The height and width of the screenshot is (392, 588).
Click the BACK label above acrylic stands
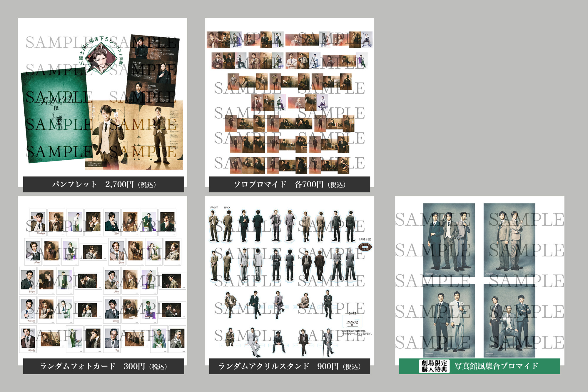click(x=227, y=208)
